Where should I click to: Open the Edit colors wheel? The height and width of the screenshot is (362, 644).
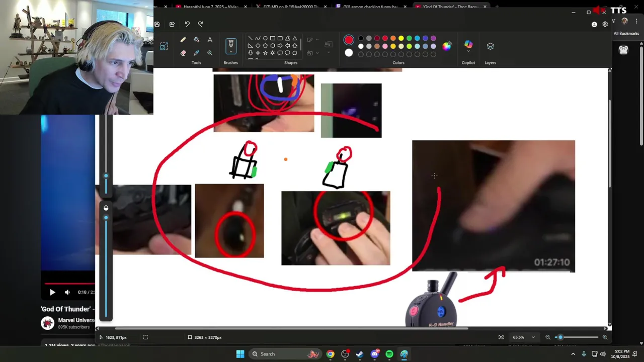(x=447, y=46)
